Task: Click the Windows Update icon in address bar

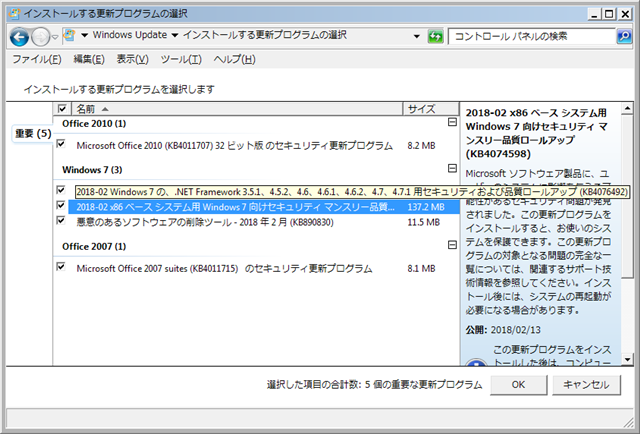Action: 70,36
